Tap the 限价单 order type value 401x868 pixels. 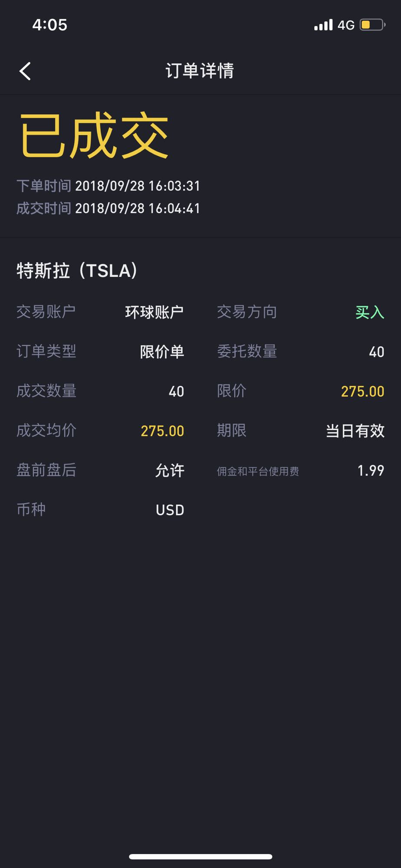pos(162,352)
